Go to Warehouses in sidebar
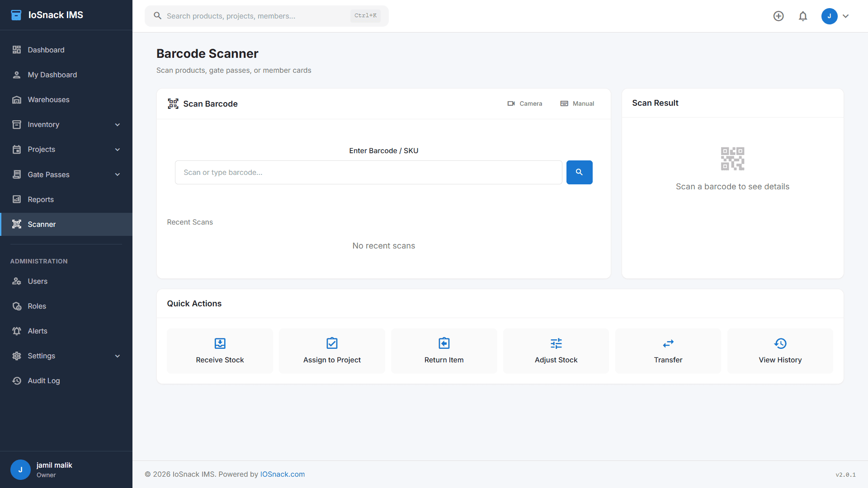868x488 pixels. tap(48, 100)
